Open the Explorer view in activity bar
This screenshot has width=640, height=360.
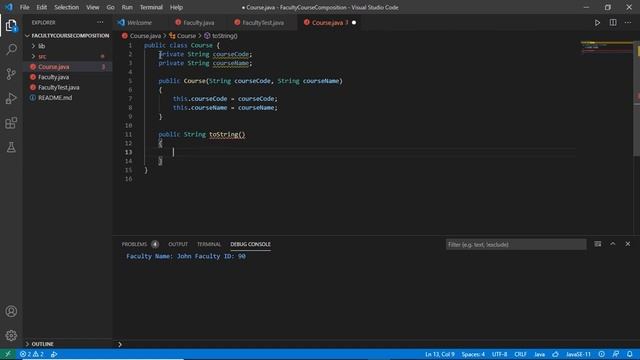(11, 26)
